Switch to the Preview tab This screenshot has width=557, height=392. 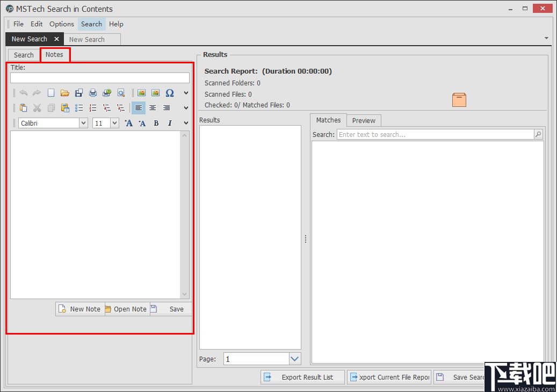364,120
